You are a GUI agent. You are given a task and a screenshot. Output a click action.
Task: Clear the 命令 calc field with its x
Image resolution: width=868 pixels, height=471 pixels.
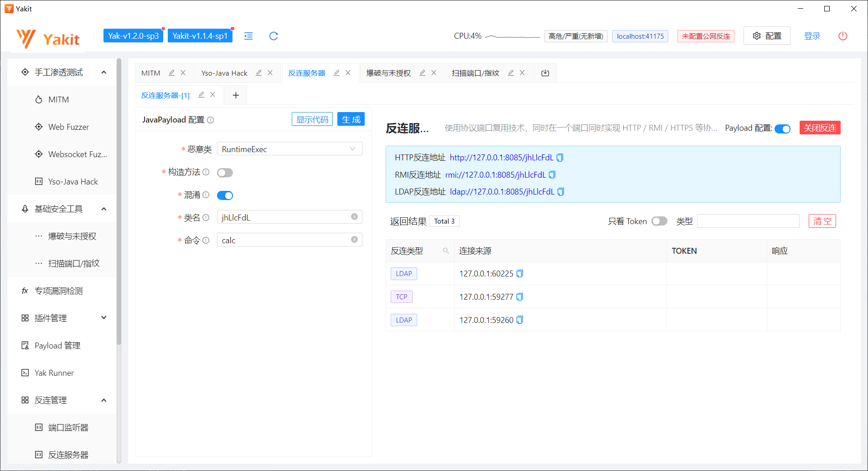coord(354,240)
